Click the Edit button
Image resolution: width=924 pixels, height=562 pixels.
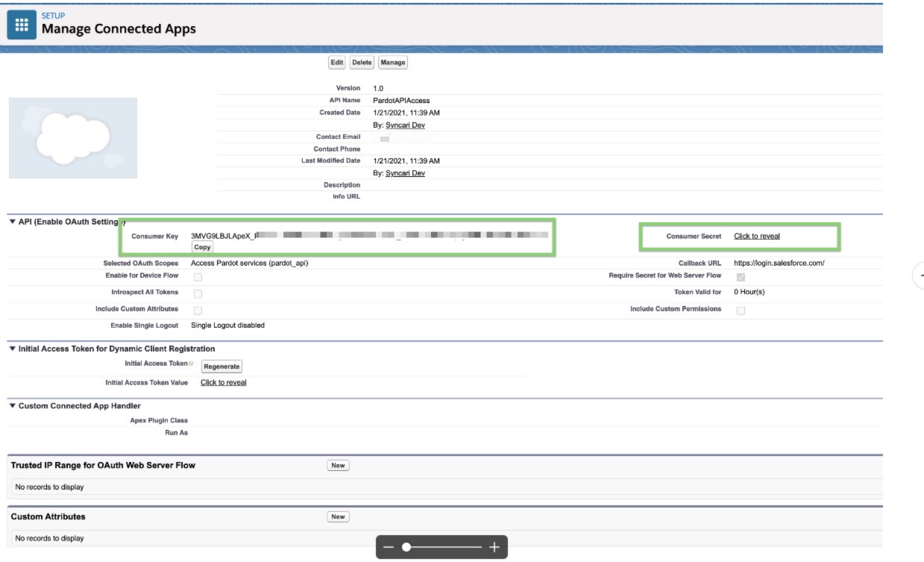[337, 62]
